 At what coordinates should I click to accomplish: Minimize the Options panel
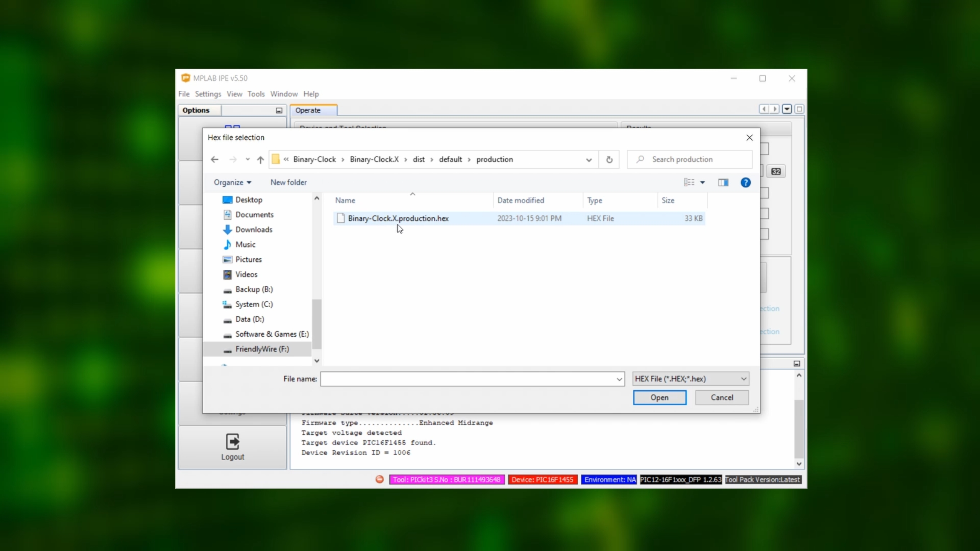point(279,111)
